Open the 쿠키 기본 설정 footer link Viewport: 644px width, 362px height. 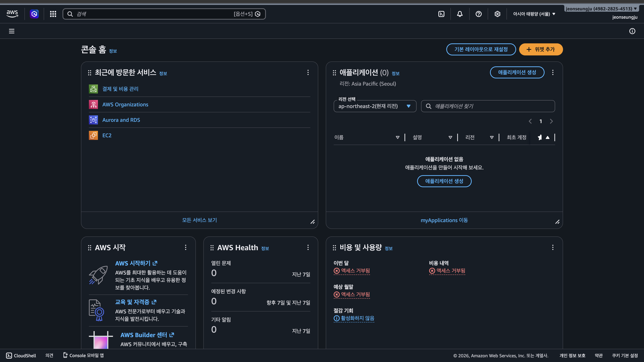pyautogui.click(x=625, y=355)
